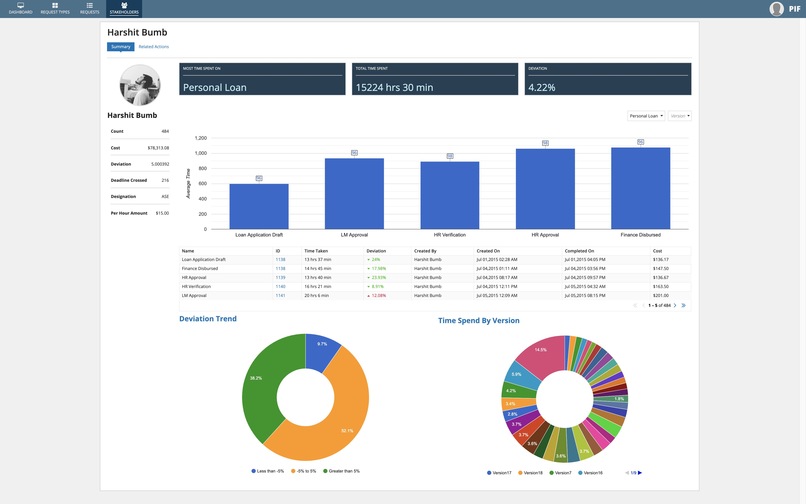Screen dimensions: 806x504
Task: Go to next page of table results
Action: click(675, 305)
